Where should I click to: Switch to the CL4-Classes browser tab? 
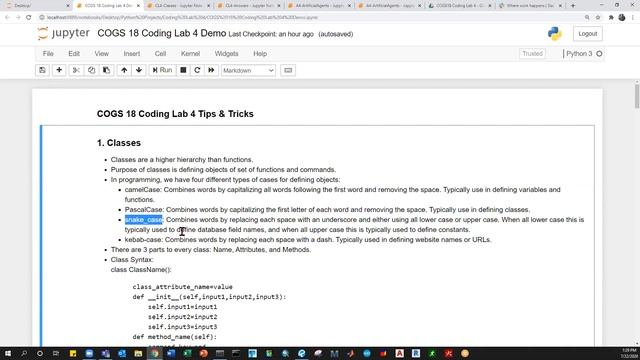pyautogui.click(x=177, y=6)
